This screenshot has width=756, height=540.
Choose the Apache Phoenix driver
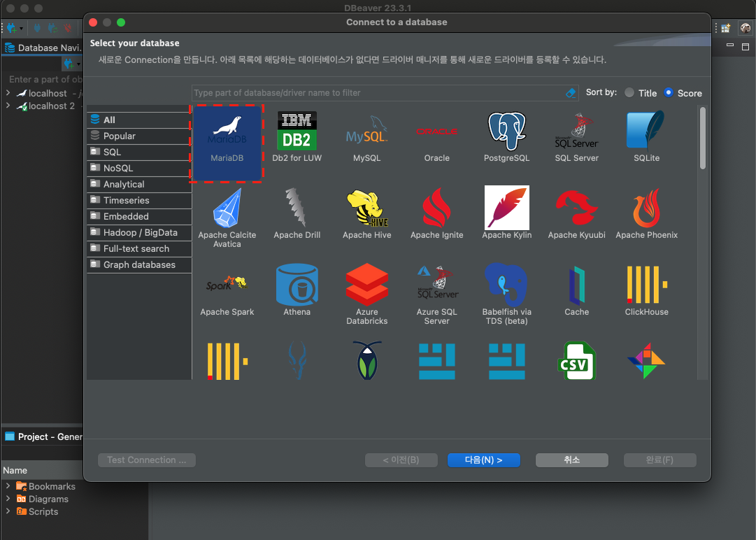(646, 215)
